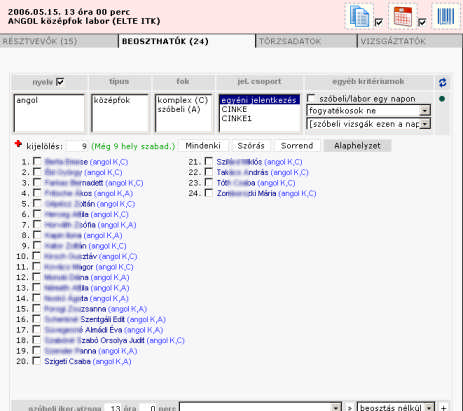Screen dimensions: 463x411
Task: Click the Mindenki button
Action: (x=203, y=146)
